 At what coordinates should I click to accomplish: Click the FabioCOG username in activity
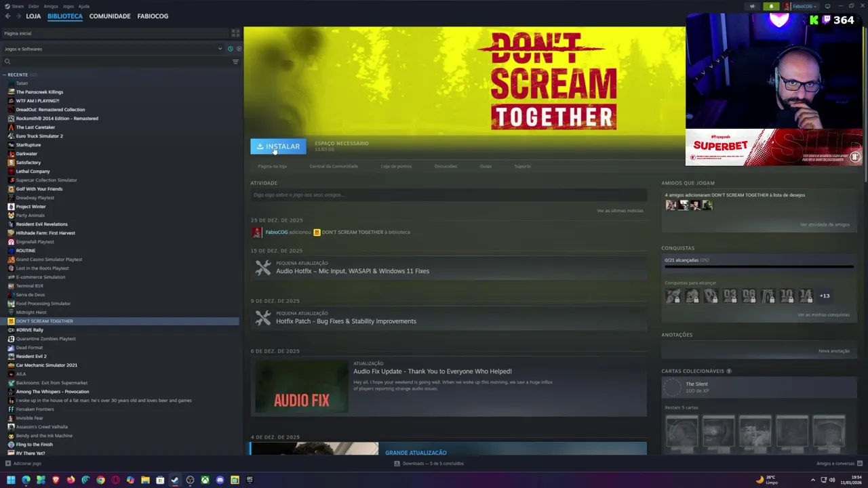[276, 232]
